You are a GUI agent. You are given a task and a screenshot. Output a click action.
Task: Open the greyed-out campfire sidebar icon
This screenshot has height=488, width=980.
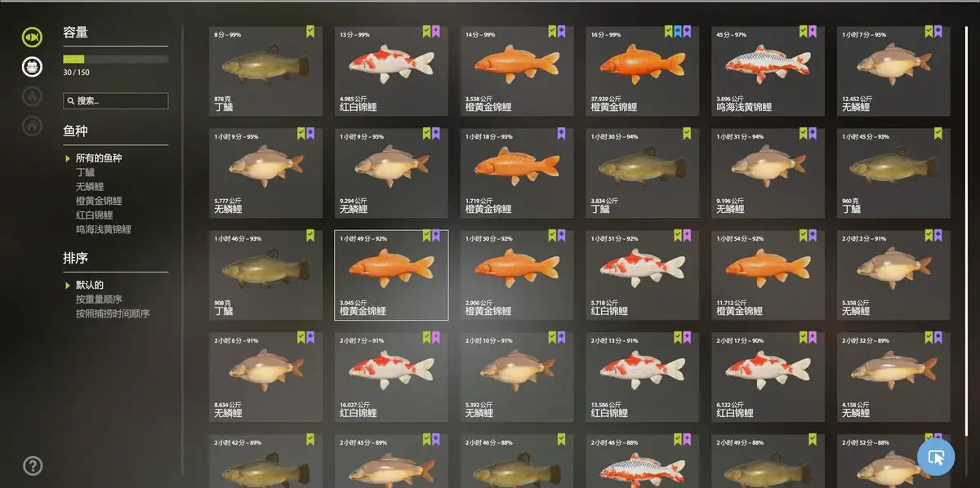click(33, 95)
